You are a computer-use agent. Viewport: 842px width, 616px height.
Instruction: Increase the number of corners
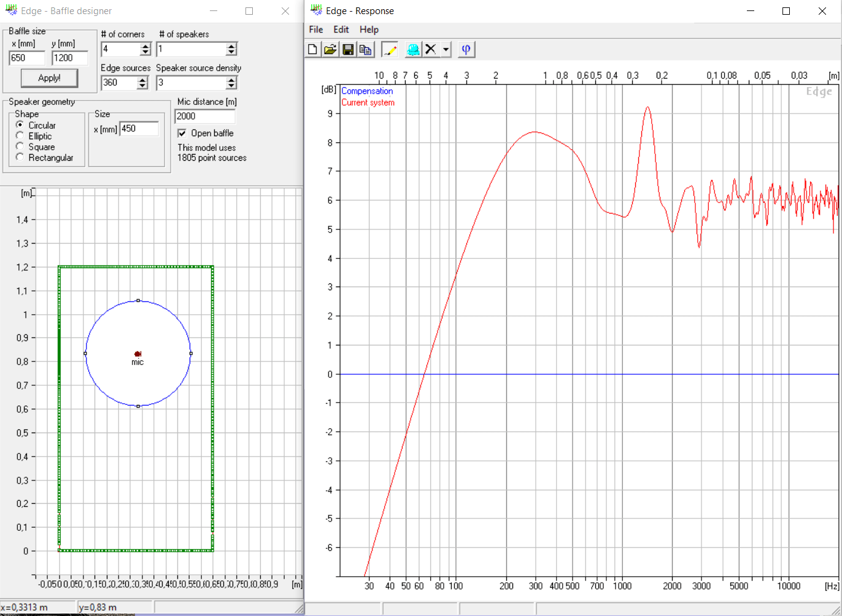[x=145, y=46]
